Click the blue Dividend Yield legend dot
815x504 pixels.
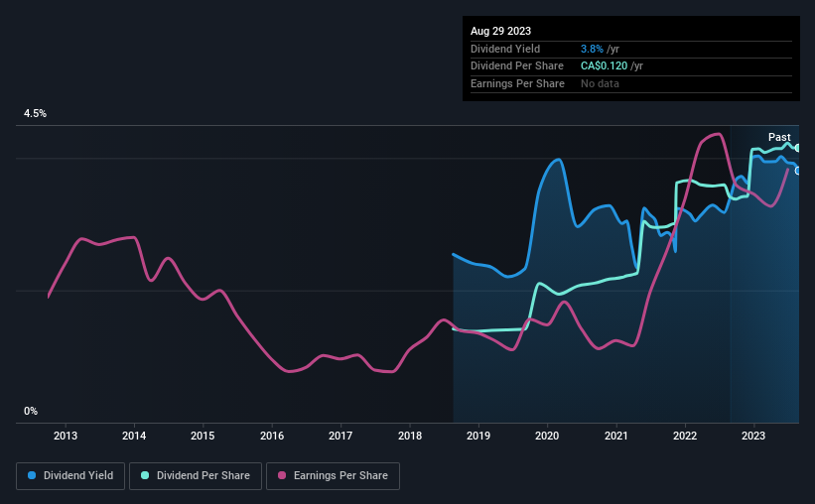[32, 475]
